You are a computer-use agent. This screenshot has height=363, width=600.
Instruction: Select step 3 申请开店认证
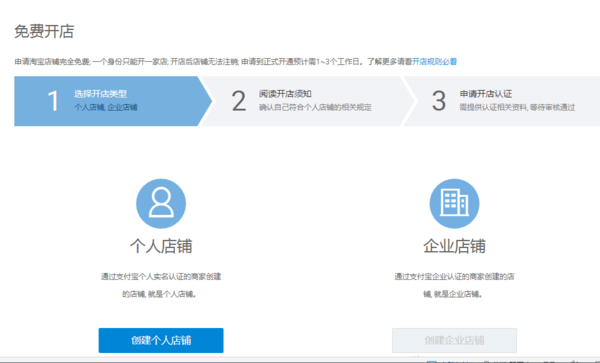point(503,101)
